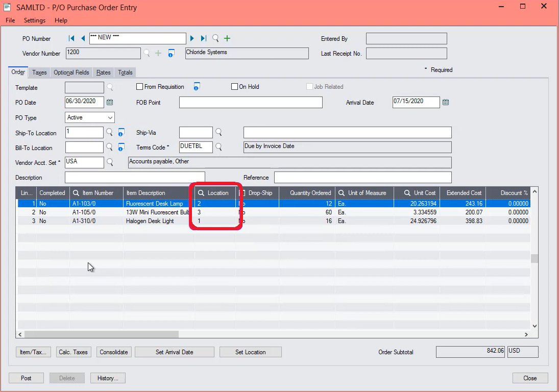559x392 pixels.
Task: Open the History dialog
Action: (107, 378)
